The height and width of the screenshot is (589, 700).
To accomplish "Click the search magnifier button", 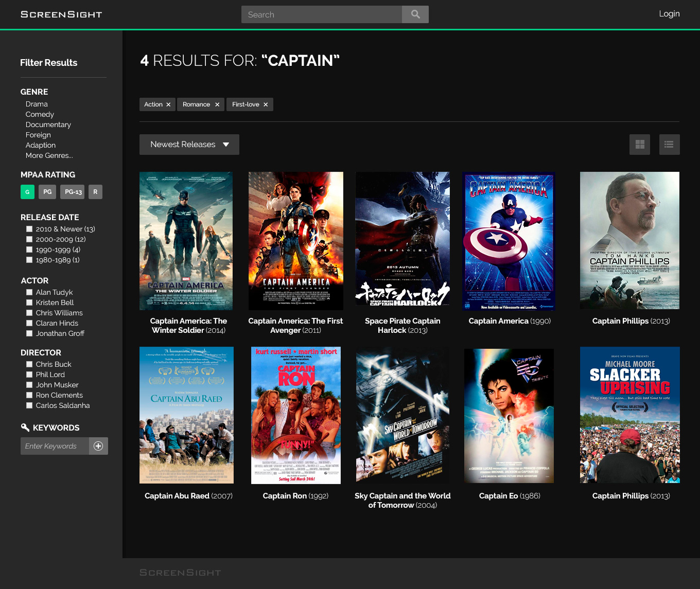I will pos(415,14).
